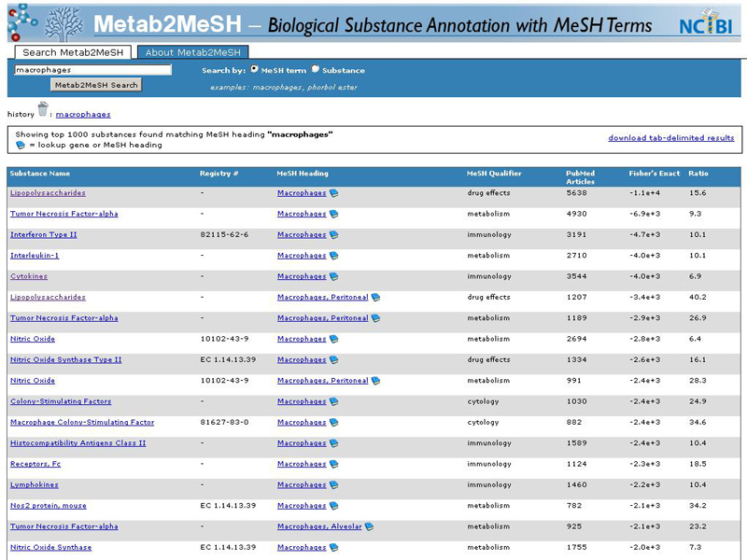Click the NCBI logo in the header
Image resolution: width=747 pixels, height=560 pixels.
[706, 22]
